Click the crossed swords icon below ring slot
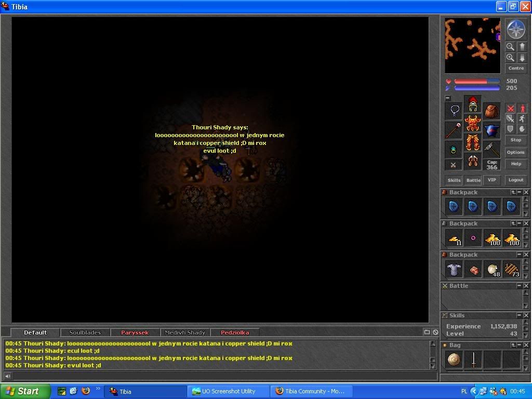This screenshot has width=532, height=399. click(454, 165)
